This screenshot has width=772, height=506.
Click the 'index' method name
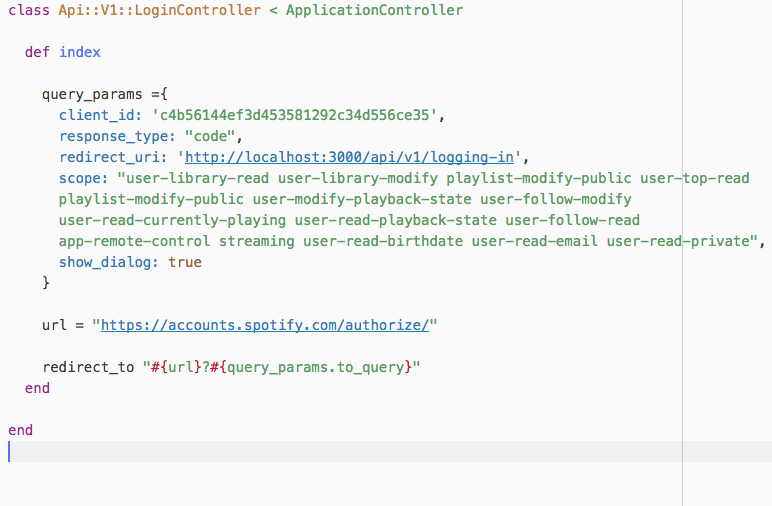coord(80,52)
